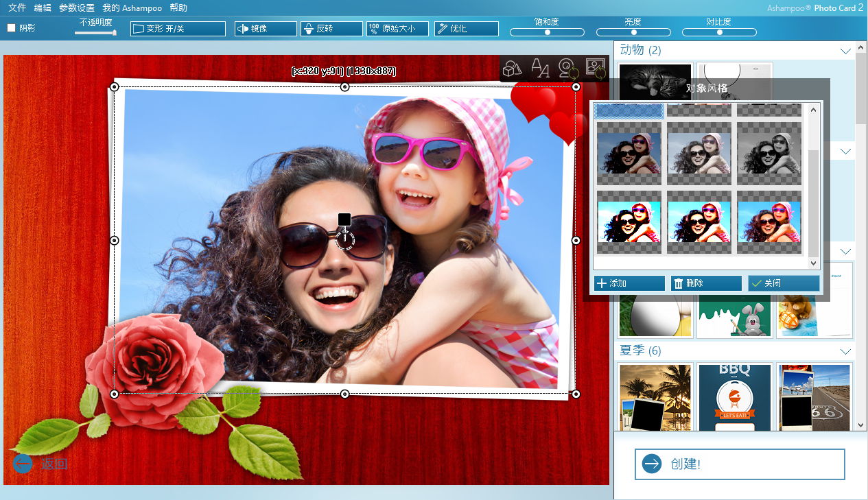Select the add text tool
Viewport: 868px width, 500px height.
pyautogui.click(x=540, y=69)
